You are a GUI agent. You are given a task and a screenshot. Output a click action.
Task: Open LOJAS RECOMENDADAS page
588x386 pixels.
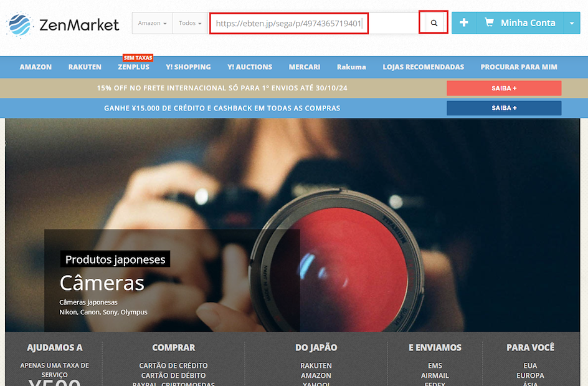[x=424, y=67]
